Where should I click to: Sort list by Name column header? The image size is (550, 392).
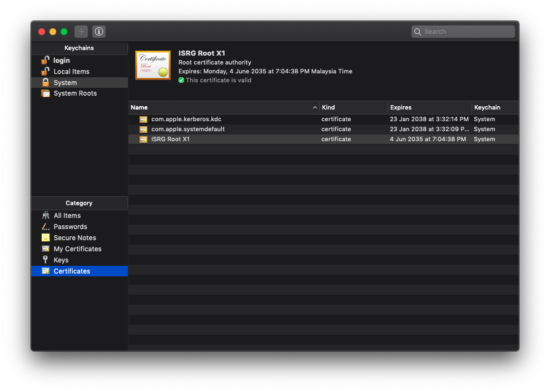click(222, 107)
